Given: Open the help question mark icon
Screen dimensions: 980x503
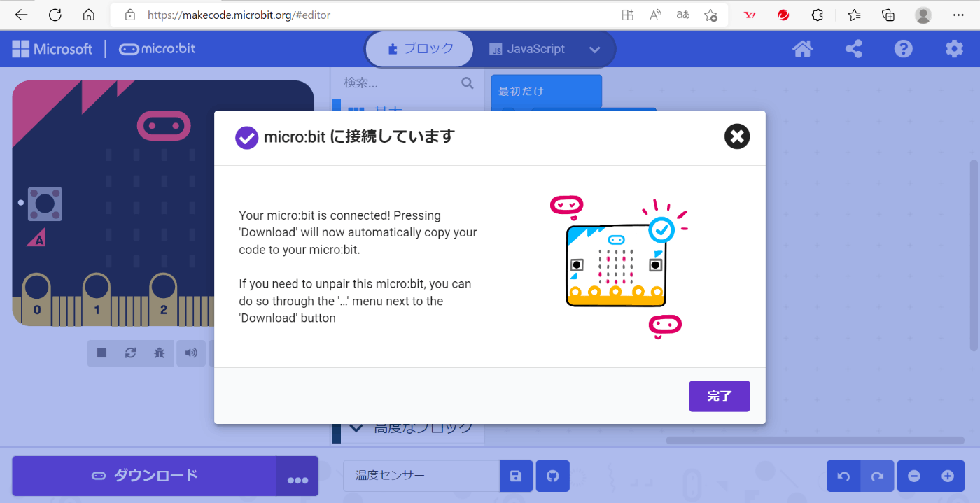Looking at the screenshot, I should tap(904, 49).
